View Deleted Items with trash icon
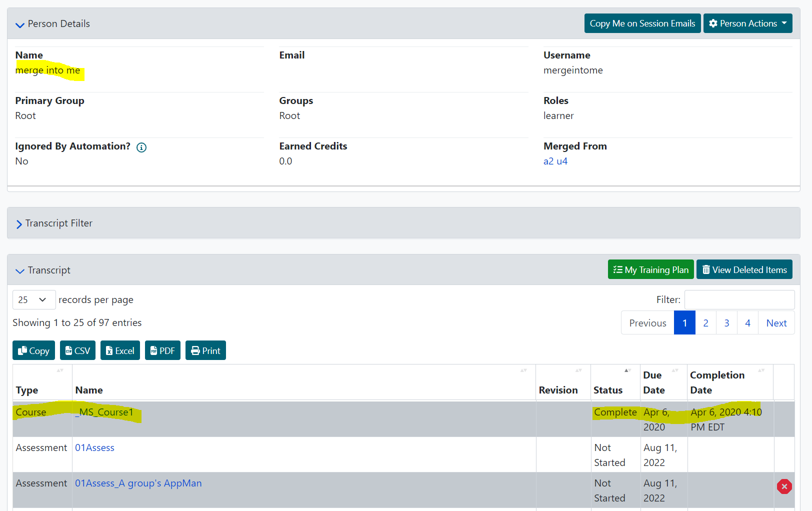The image size is (812, 511). (x=744, y=269)
